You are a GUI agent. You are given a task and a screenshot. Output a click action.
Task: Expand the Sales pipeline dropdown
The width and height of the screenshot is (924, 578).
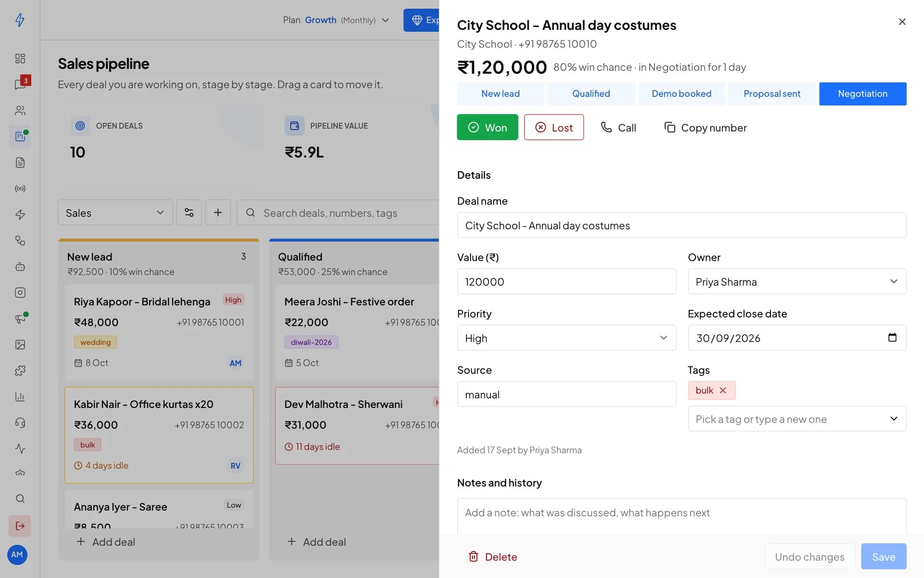point(115,212)
